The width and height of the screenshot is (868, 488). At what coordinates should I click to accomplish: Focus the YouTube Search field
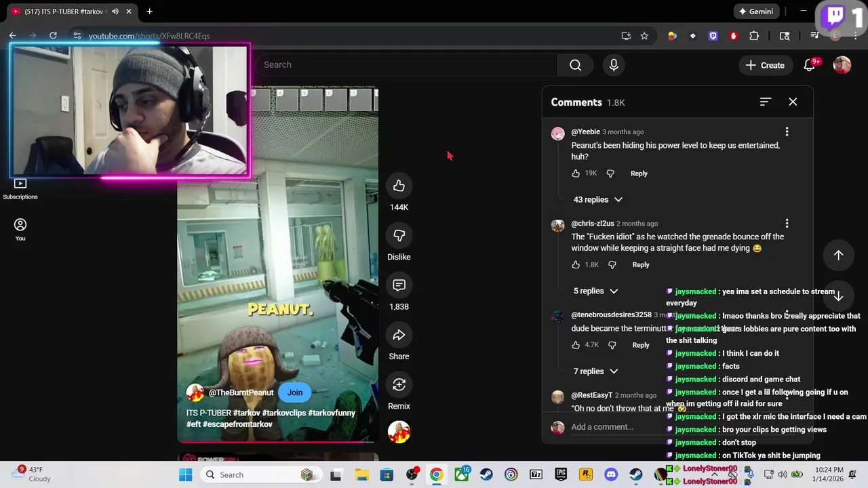[x=407, y=65]
